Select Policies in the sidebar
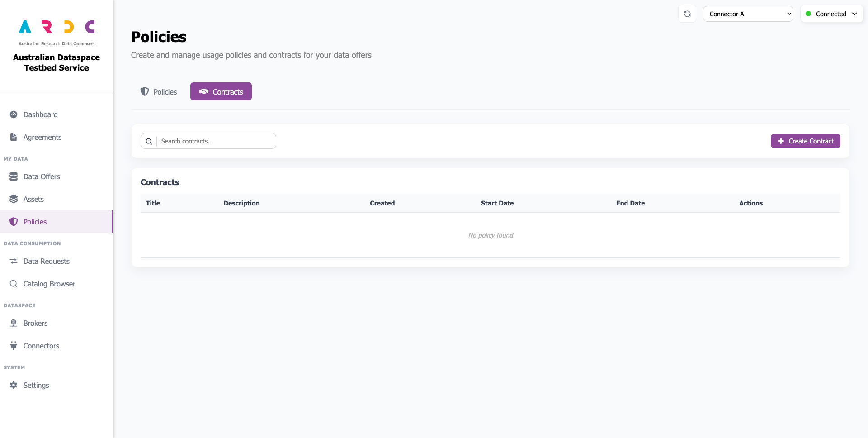Viewport: 868px width, 438px height. point(57,222)
